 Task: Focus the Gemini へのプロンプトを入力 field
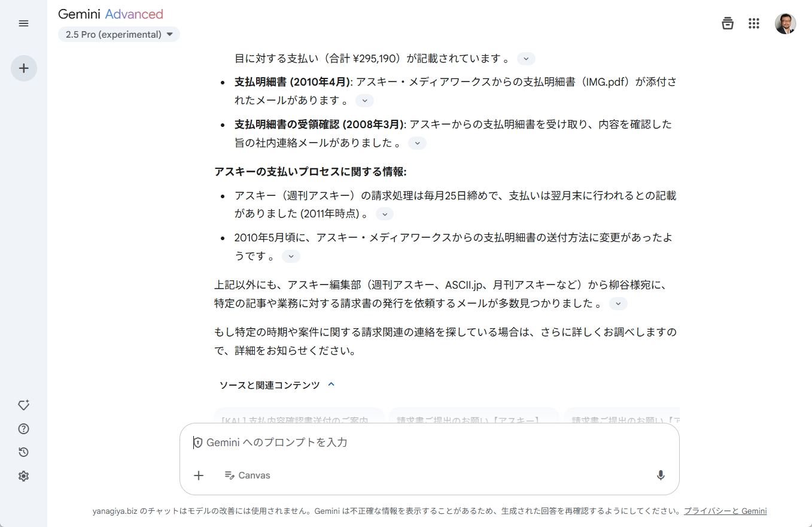point(429,443)
